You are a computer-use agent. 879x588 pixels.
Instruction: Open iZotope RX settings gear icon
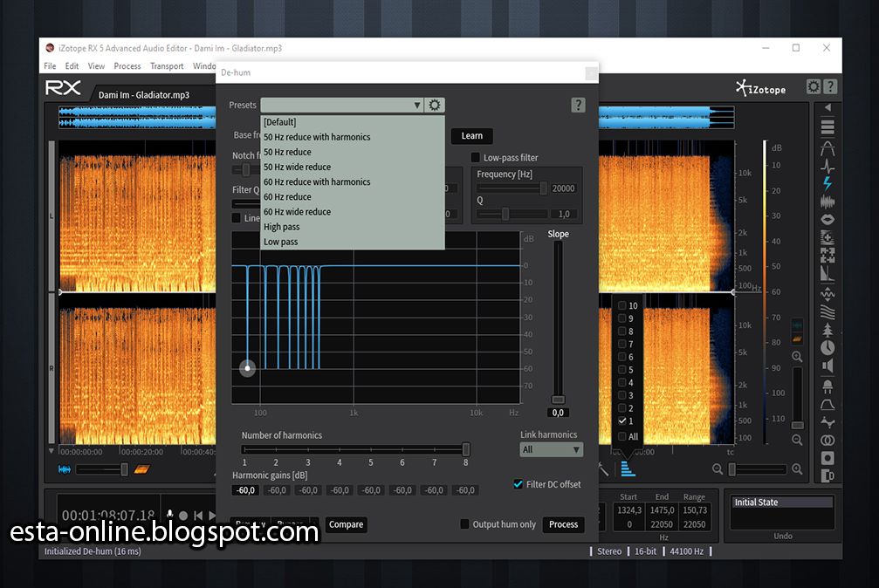tap(814, 86)
